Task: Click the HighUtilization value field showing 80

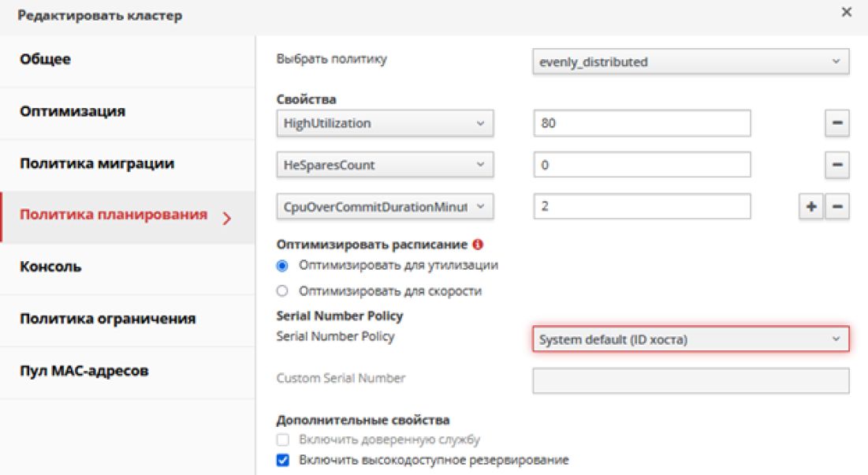Action: tap(641, 124)
